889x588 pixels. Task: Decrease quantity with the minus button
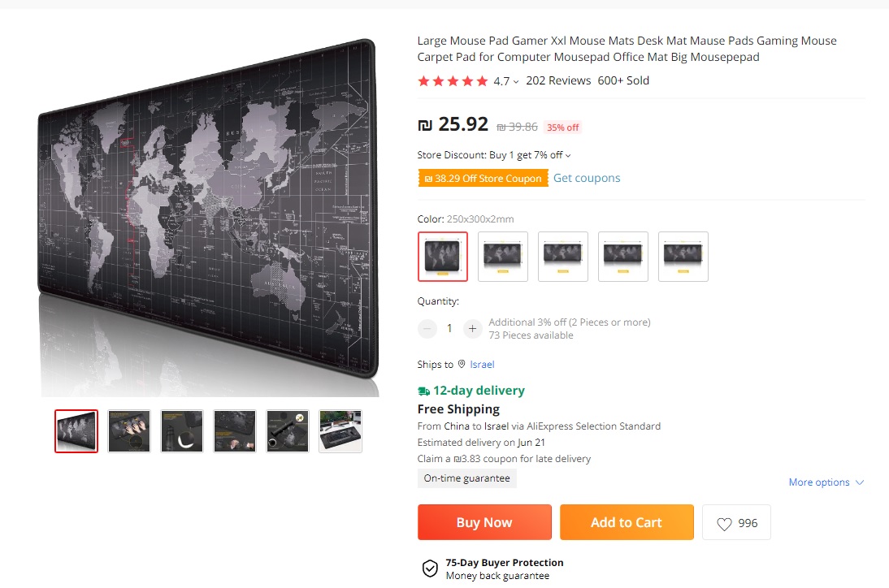pyautogui.click(x=427, y=329)
